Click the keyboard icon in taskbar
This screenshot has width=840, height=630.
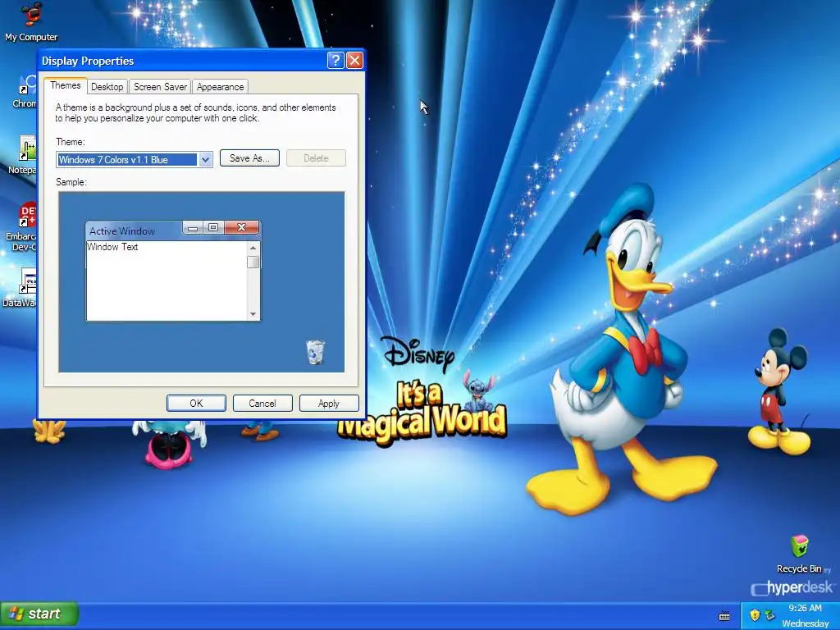coord(724,616)
